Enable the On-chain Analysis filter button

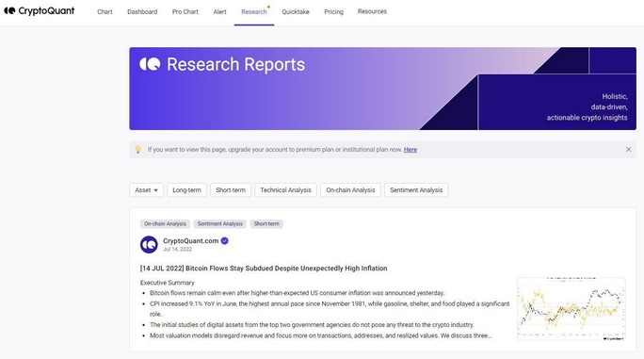click(x=350, y=190)
